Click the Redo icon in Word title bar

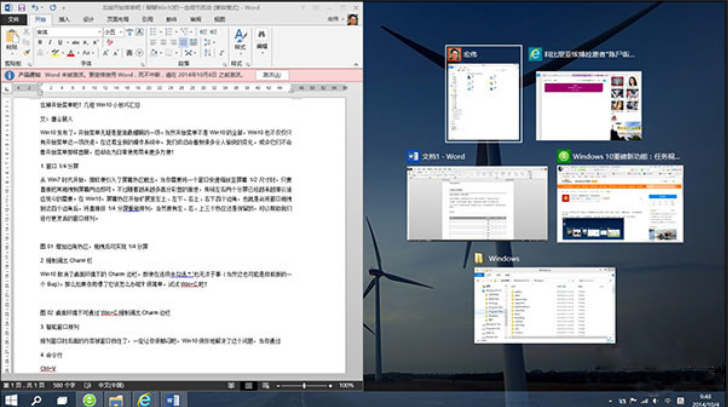(x=53, y=8)
